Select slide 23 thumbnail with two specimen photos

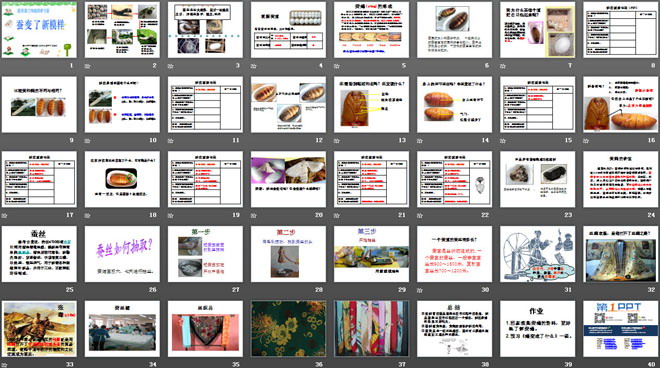click(x=538, y=179)
